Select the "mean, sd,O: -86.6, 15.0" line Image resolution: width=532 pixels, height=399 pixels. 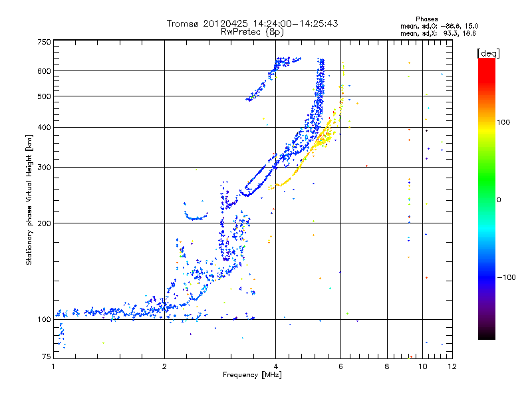tap(439, 26)
